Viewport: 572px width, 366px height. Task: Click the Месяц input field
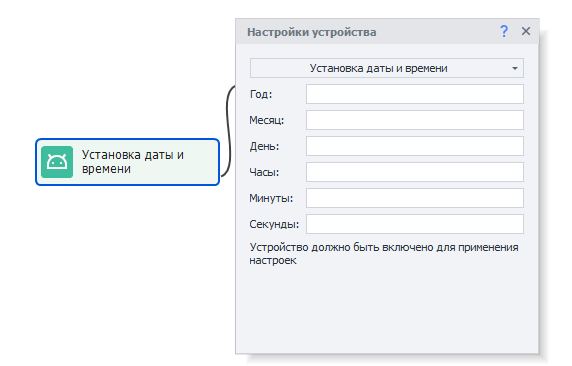click(415, 120)
